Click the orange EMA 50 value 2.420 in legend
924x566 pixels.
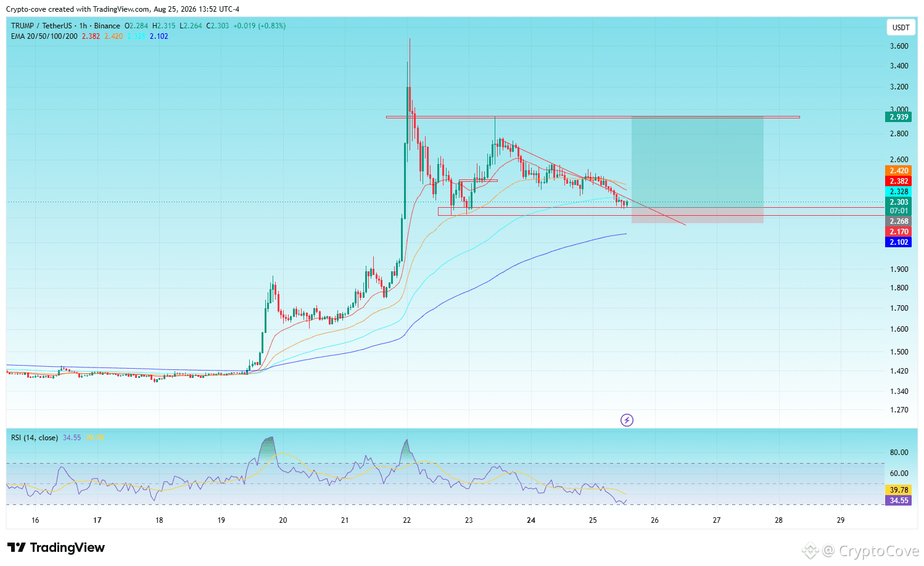pos(113,36)
